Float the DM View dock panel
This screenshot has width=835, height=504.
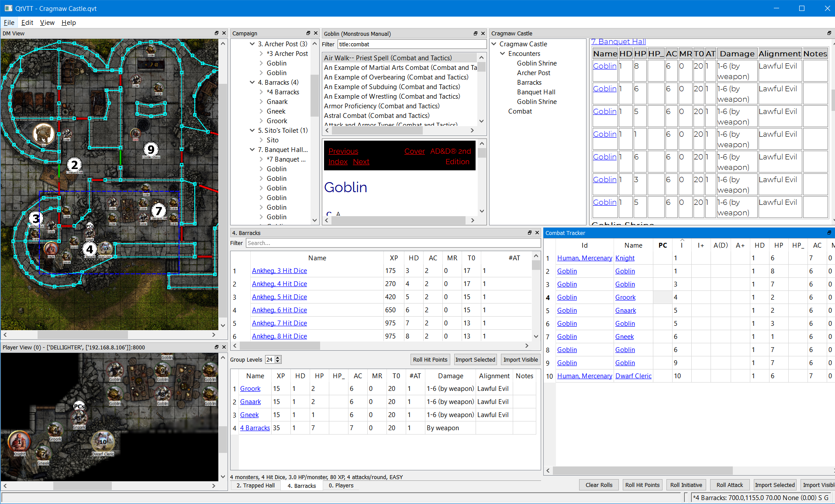[217, 33]
